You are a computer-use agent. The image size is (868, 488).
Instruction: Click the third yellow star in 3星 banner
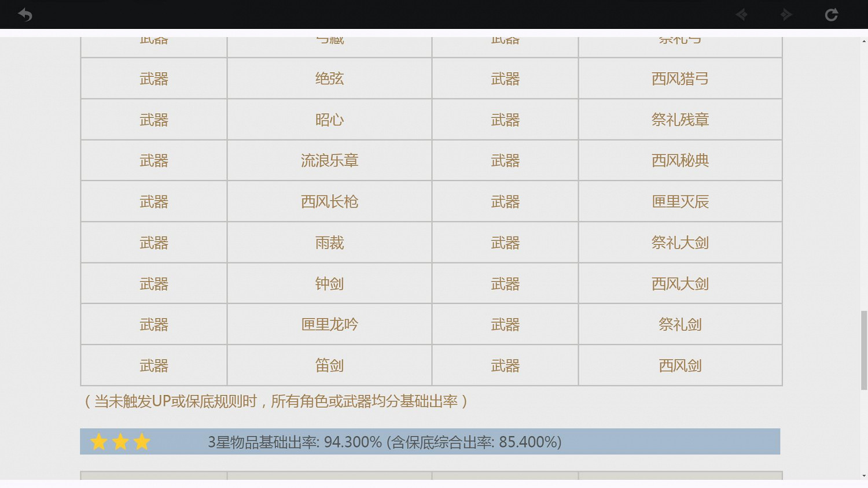(x=142, y=442)
